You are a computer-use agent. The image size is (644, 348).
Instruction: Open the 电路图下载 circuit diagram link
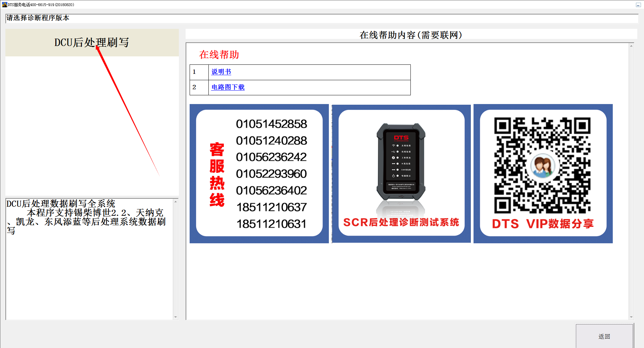[228, 87]
